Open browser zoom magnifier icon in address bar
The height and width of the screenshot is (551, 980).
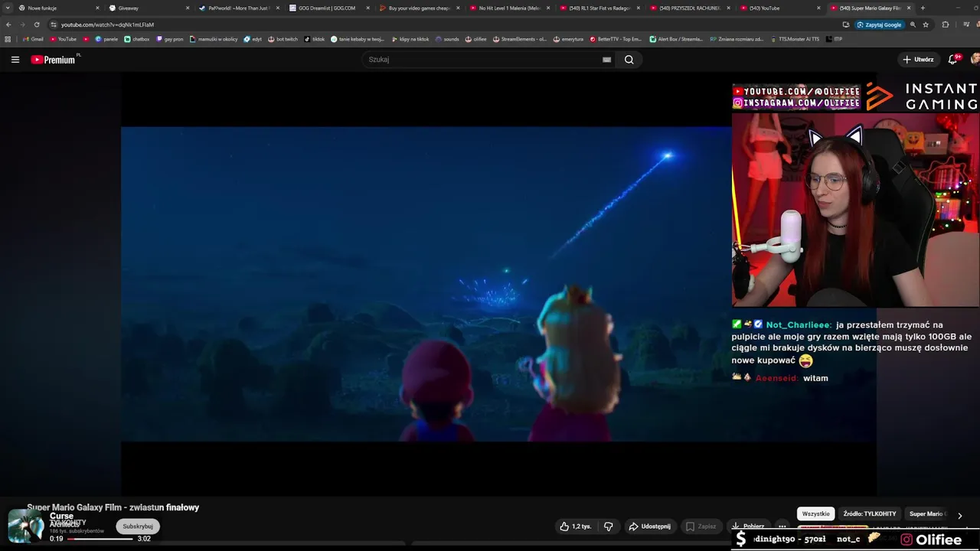pyautogui.click(x=913, y=24)
